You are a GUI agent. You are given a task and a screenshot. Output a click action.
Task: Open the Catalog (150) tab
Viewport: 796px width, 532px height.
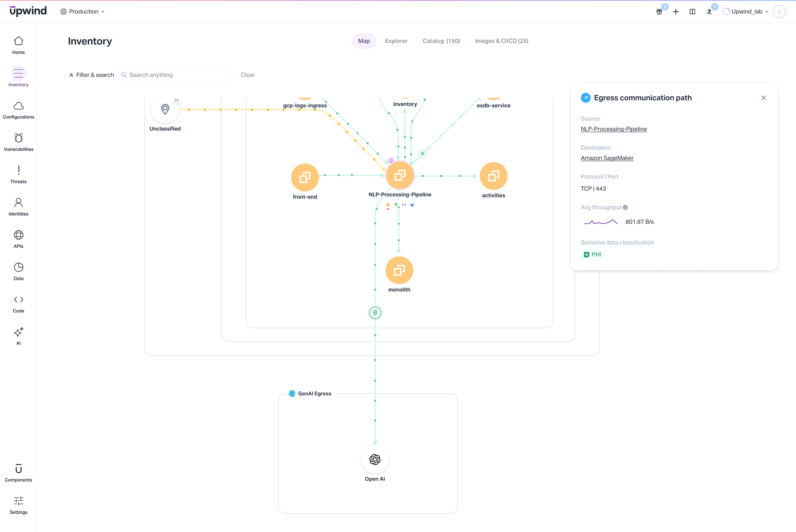[441, 41]
